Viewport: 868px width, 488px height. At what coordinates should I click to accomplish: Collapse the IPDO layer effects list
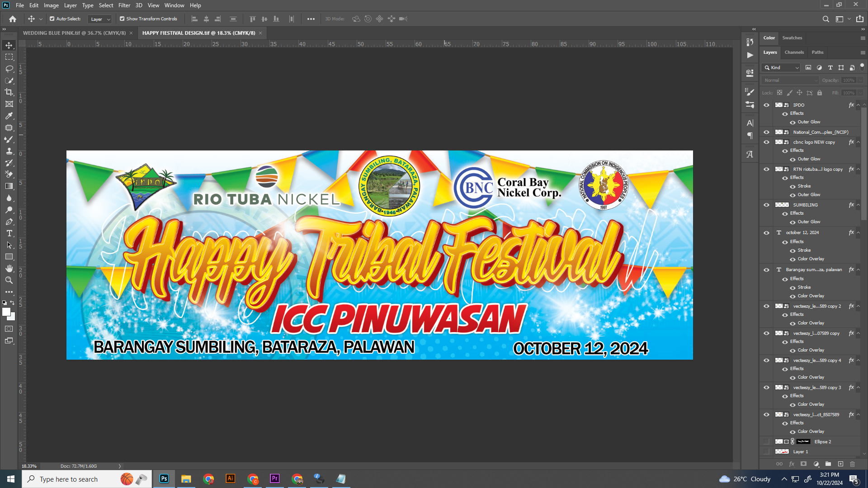[858, 105]
